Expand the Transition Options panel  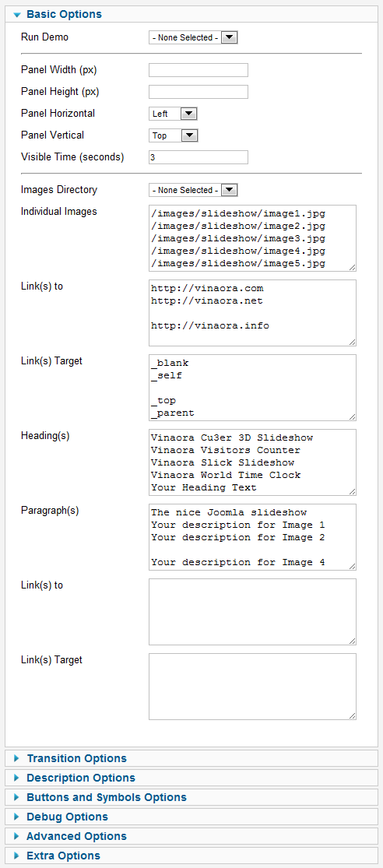pyautogui.click(x=76, y=758)
